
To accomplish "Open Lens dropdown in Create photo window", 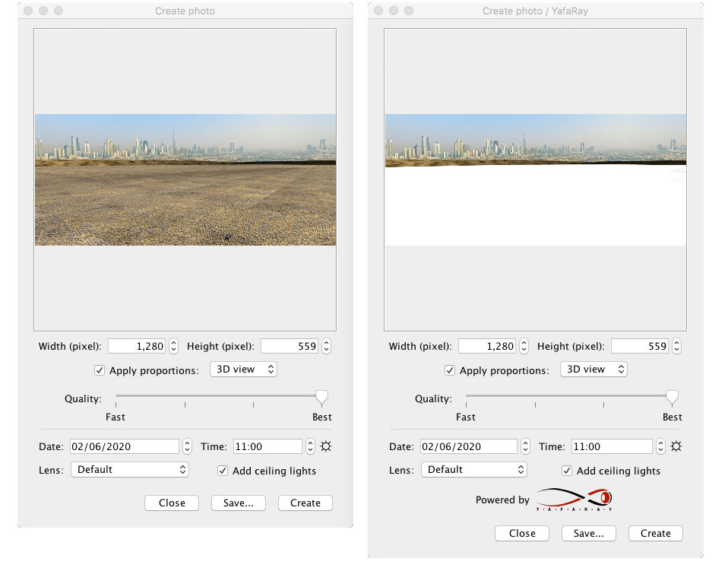I will click(x=129, y=470).
